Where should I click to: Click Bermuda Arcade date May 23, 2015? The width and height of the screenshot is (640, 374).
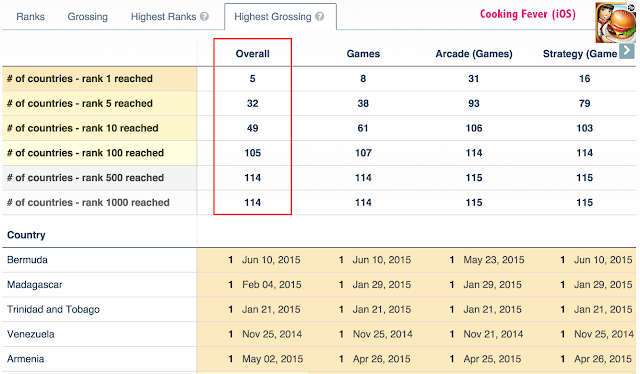click(x=494, y=260)
